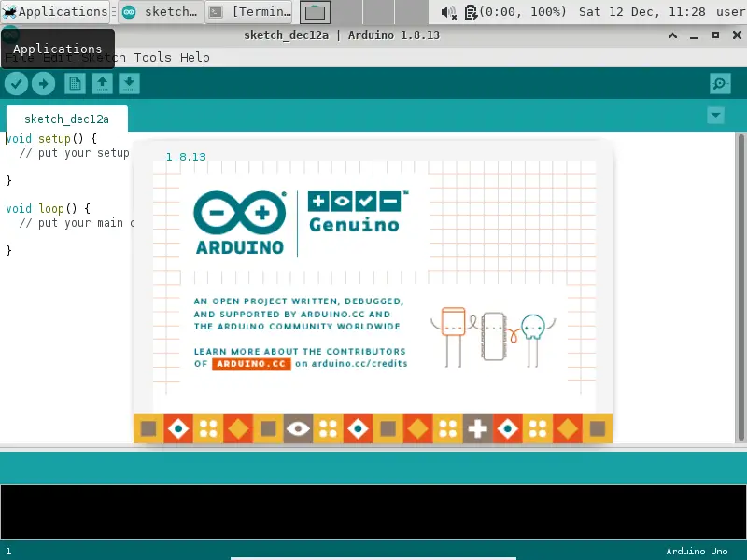Viewport: 747px width, 560px height.
Task: Click the editor vertical scrollbar
Action: 740,287
